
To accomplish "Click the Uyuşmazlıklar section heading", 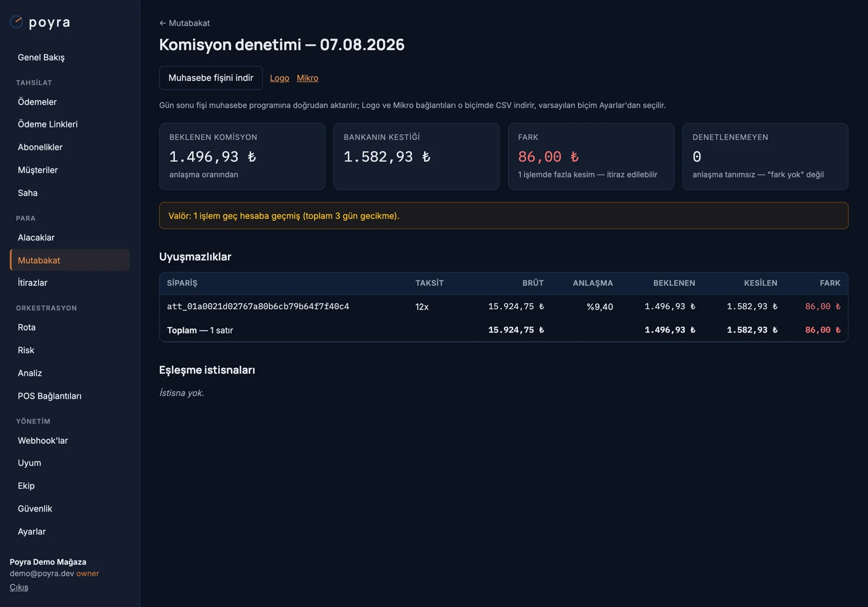I will 195,257.
